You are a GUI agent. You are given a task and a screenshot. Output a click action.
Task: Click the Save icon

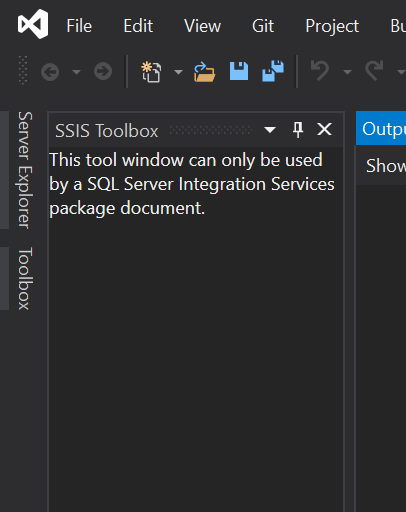coord(239,71)
